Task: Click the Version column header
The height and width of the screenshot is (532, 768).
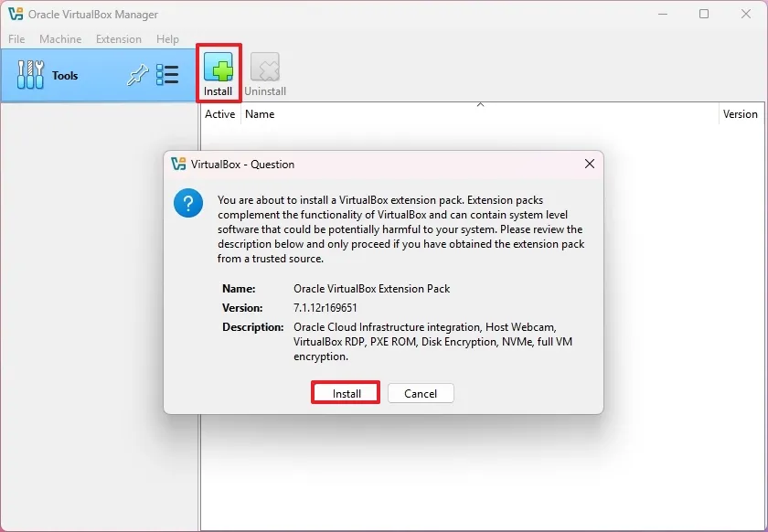Action: click(741, 114)
